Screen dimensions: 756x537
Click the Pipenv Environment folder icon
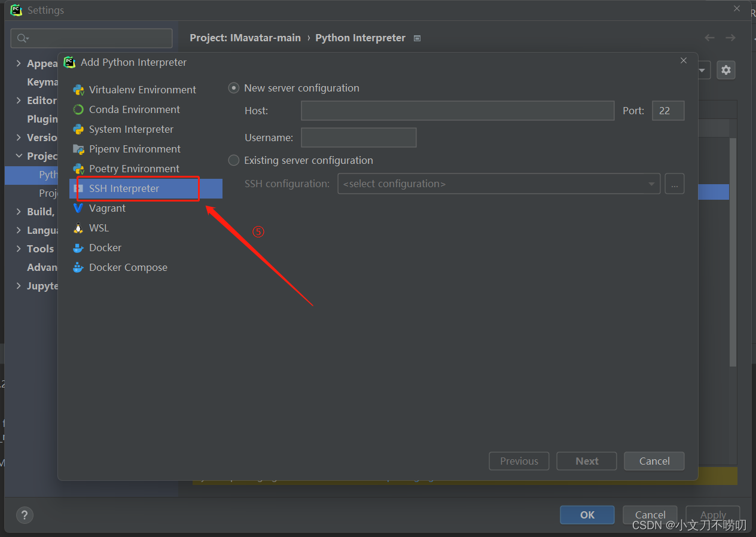pos(78,149)
